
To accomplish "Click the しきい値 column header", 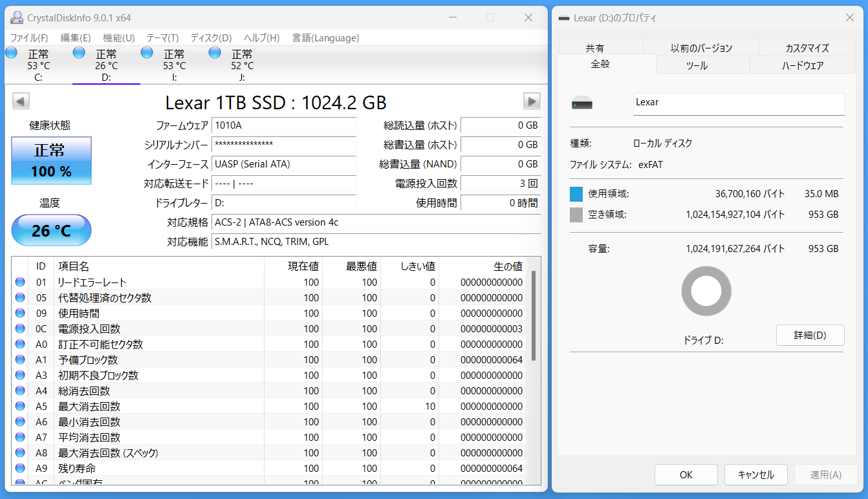I will pyautogui.click(x=409, y=266).
